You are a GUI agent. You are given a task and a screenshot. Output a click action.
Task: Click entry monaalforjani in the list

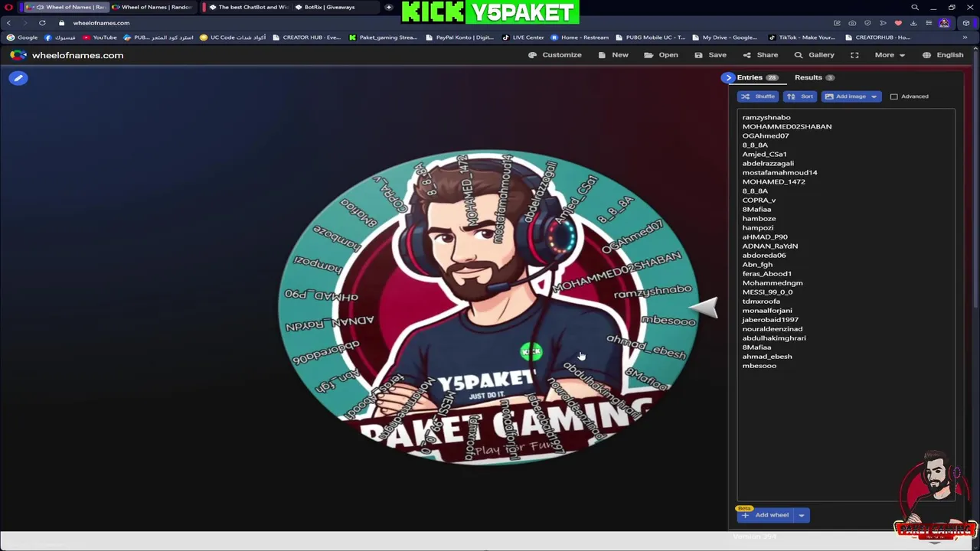tap(767, 311)
